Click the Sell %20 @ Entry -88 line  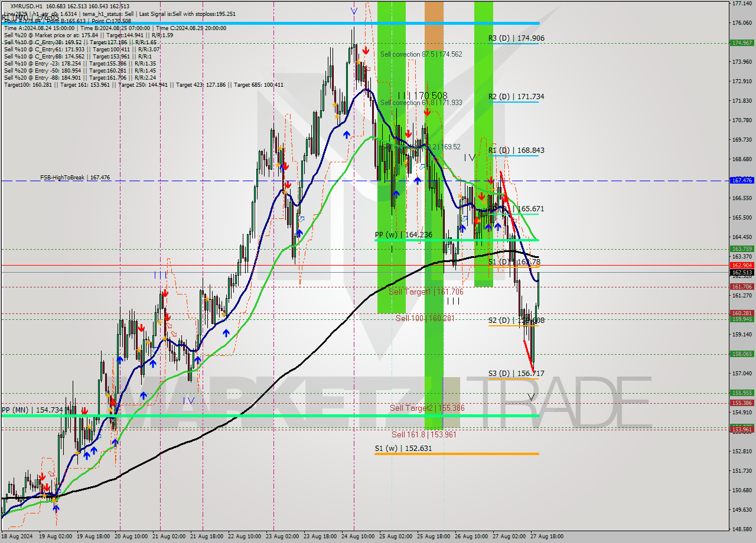(x=80, y=77)
